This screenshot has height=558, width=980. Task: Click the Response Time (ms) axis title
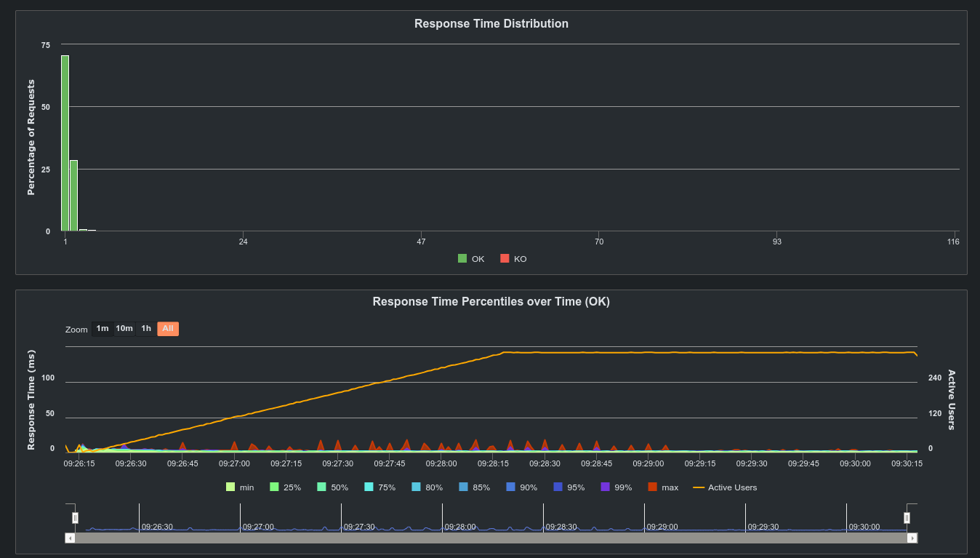pyautogui.click(x=31, y=399)
